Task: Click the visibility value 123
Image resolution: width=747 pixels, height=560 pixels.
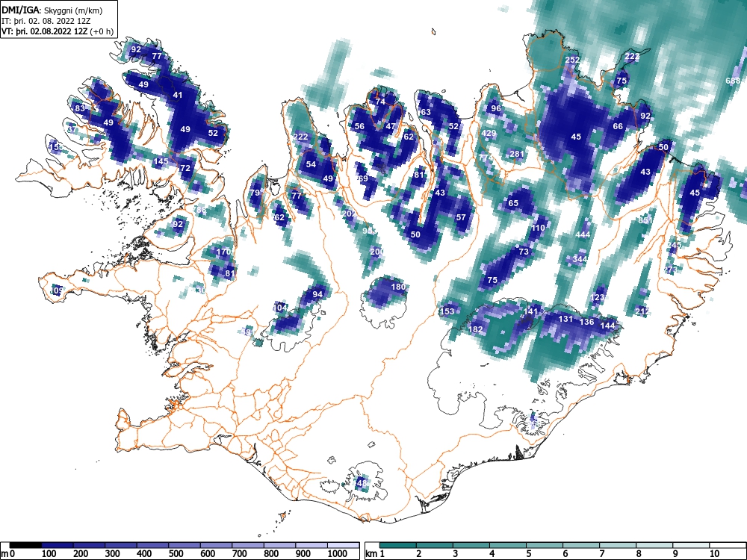Action: (597, 298)
